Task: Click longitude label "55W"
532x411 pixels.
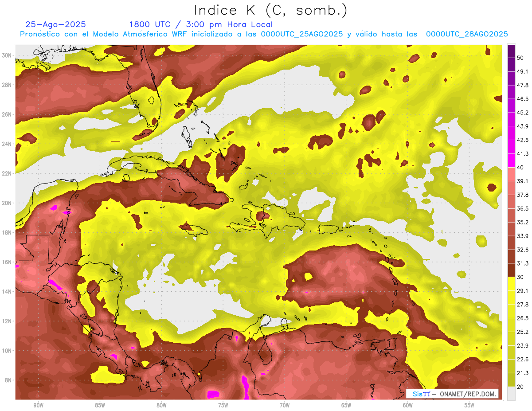Action: point(469,405)
